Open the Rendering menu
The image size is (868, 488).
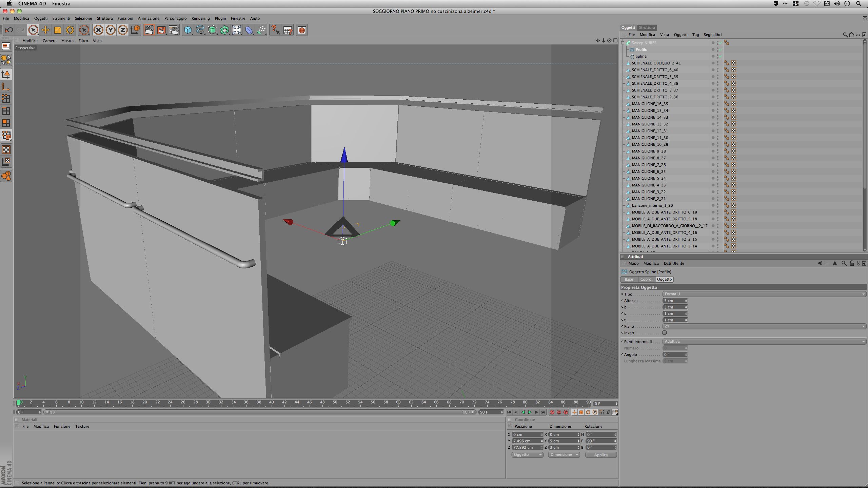pos(200,18)
